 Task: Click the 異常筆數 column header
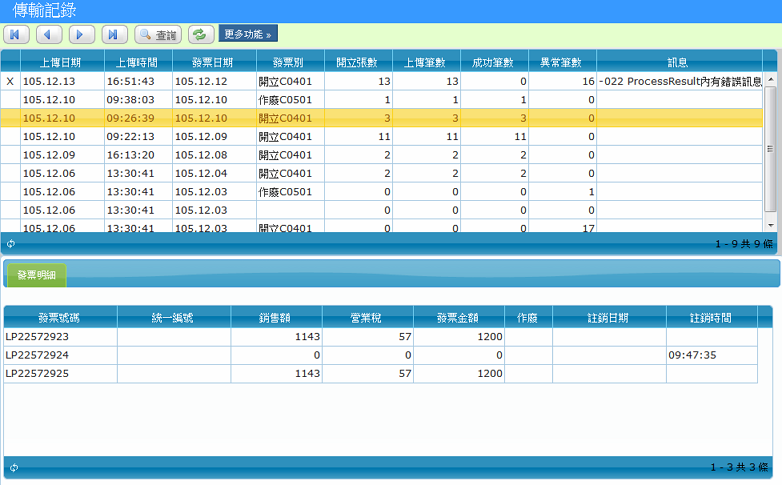[x=562, y=62]
